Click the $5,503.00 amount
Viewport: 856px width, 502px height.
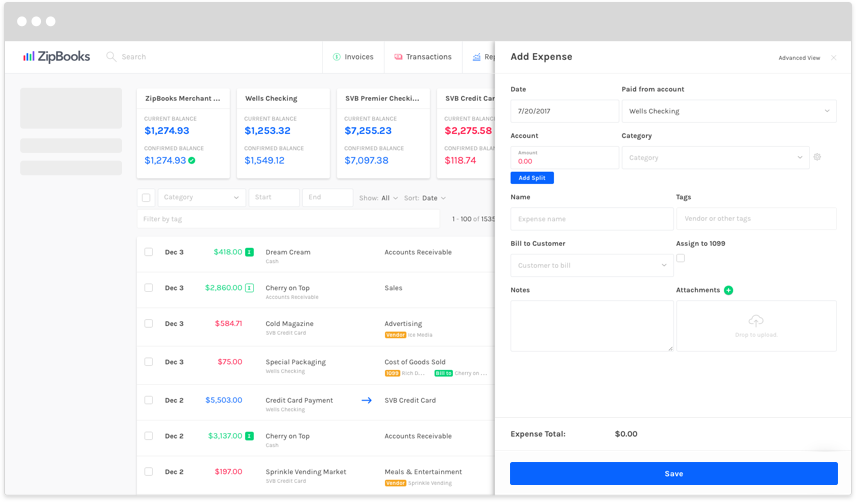pyautogui.click(x=224, y=400)
